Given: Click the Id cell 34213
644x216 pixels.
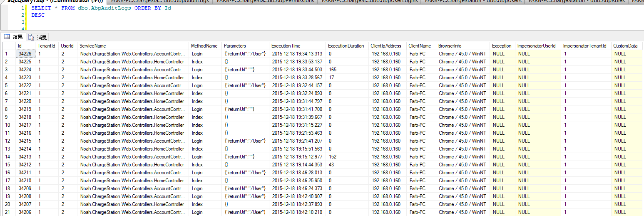Looking at the screenshot, I should [x=25, y=157].
